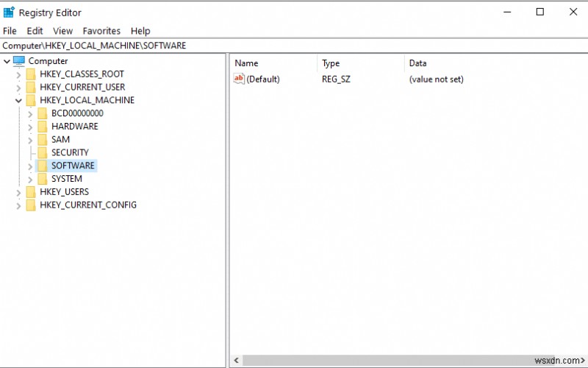588x368 pixels.
Task: Expand HKEY_USERS chevron
Action: pos(18,193)
